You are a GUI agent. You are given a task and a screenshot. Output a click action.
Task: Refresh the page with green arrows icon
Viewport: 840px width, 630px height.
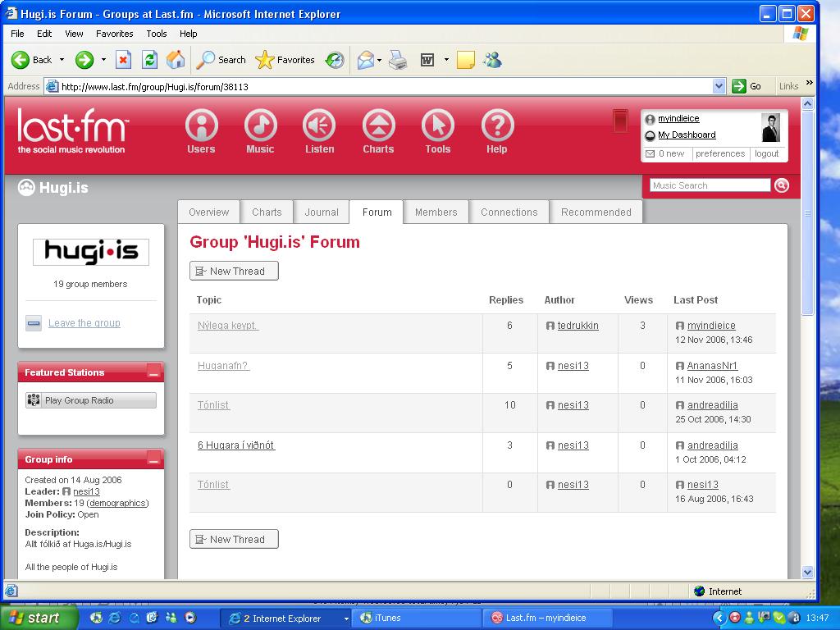(149, 59)
